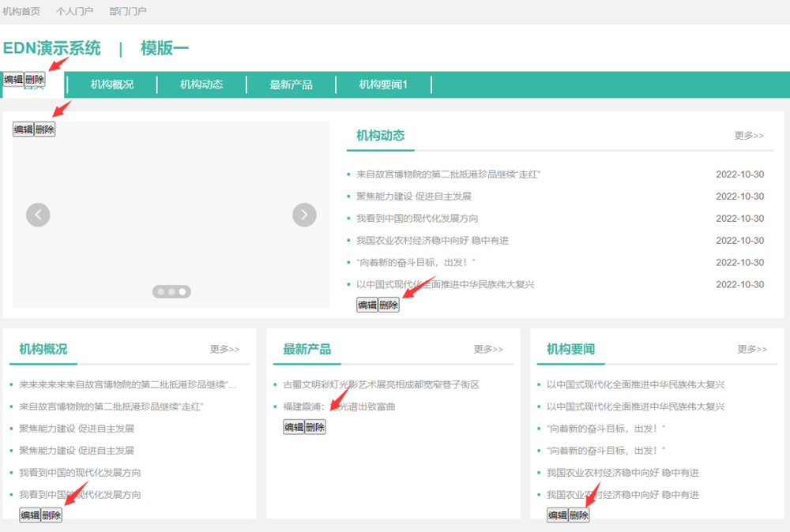Image resolution: width=790 pixels, height=532 pixels.
Task: Open 部门门户 in top menu
Action: coord(128,12)
